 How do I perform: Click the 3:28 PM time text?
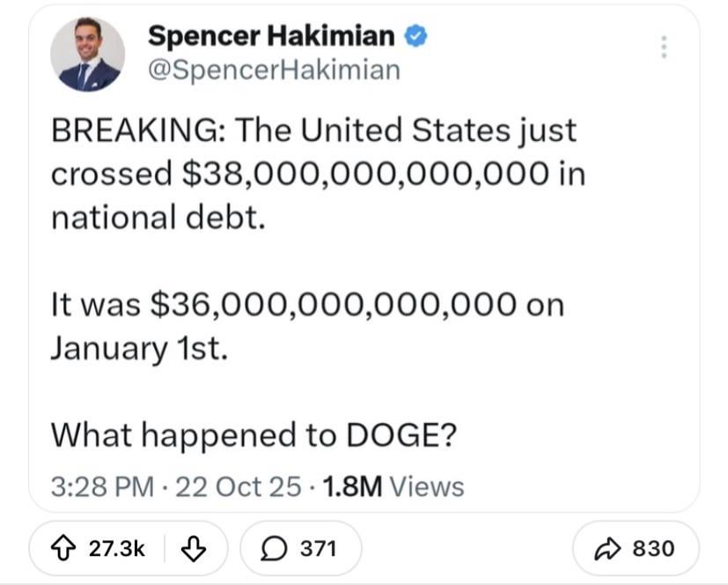(x=102, y=485)
